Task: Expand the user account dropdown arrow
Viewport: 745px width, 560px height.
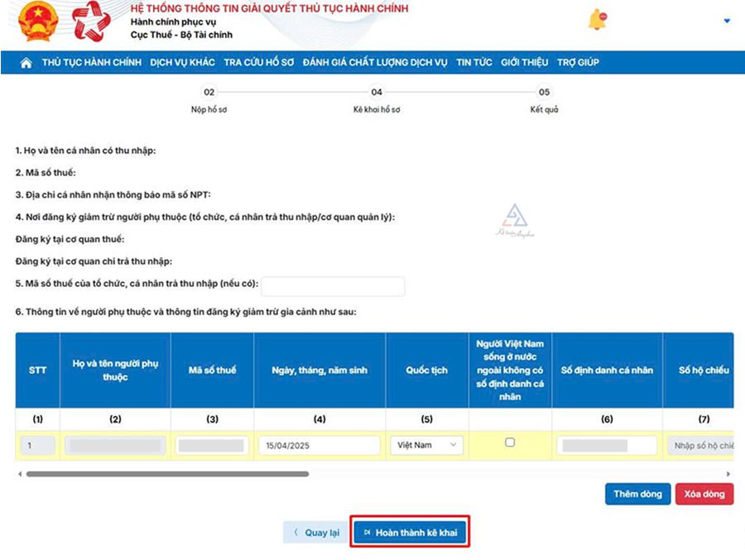Action: [x=727, y=21]
